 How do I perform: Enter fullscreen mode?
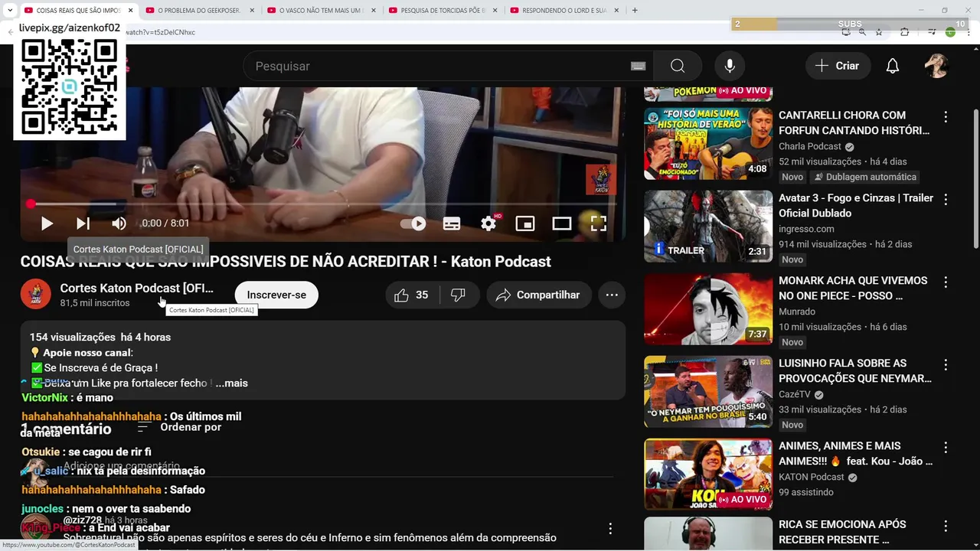599,223
